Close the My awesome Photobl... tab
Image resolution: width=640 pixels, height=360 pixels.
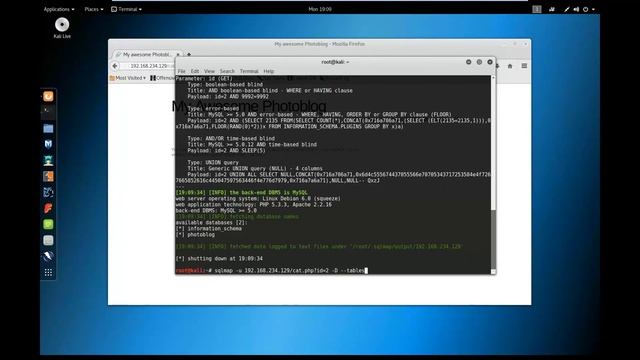pyautogui.click(x=178, y=54)
